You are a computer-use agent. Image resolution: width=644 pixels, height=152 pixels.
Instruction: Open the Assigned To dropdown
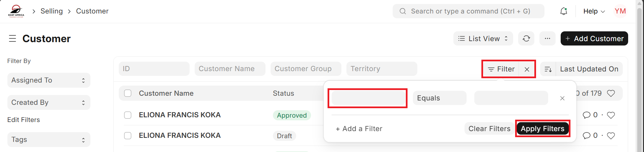[49, 80]
